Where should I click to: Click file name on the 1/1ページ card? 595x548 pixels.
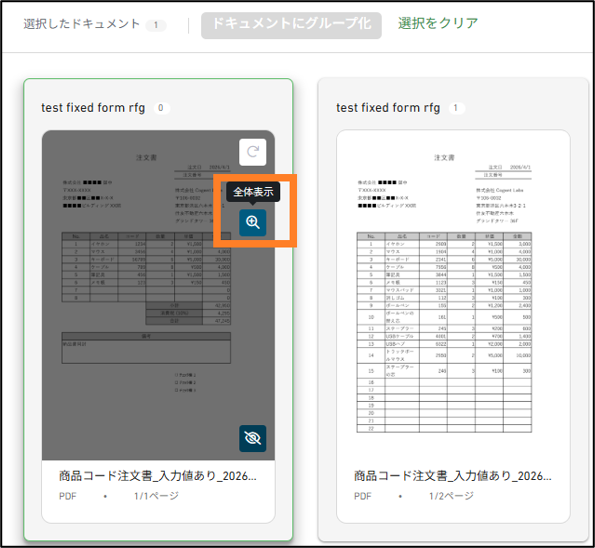pyautogui.click(x=158, y=476)
